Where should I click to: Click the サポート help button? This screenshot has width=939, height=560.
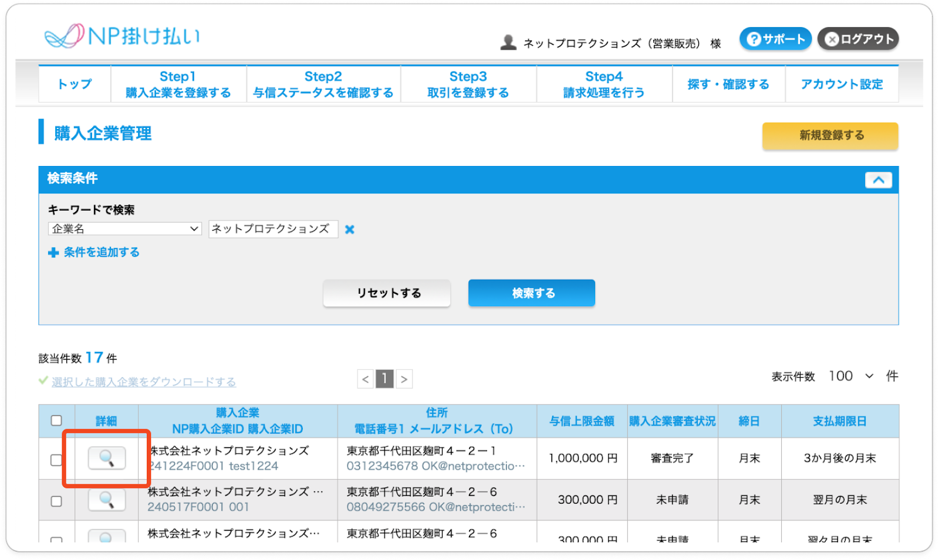tap(775, 39)
